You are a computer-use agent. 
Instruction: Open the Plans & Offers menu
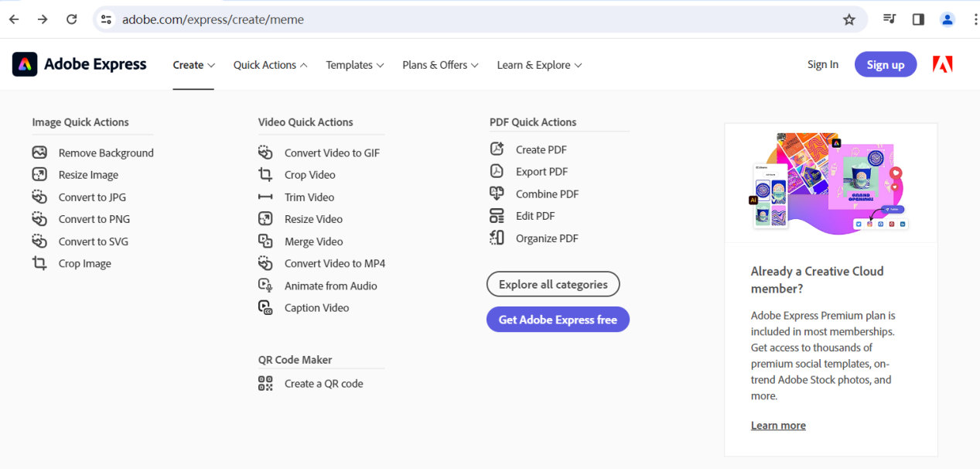click(440, 65)
